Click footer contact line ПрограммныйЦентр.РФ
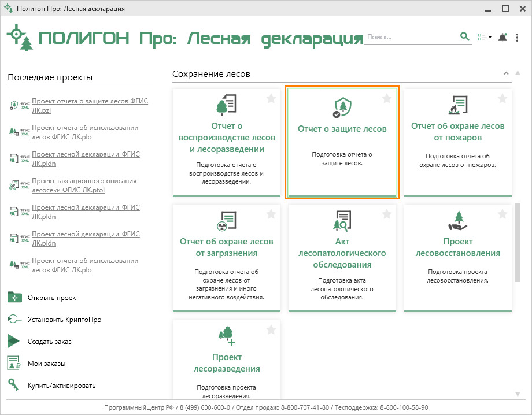Viewport: 532px width, 415px height. pos(266,407)
